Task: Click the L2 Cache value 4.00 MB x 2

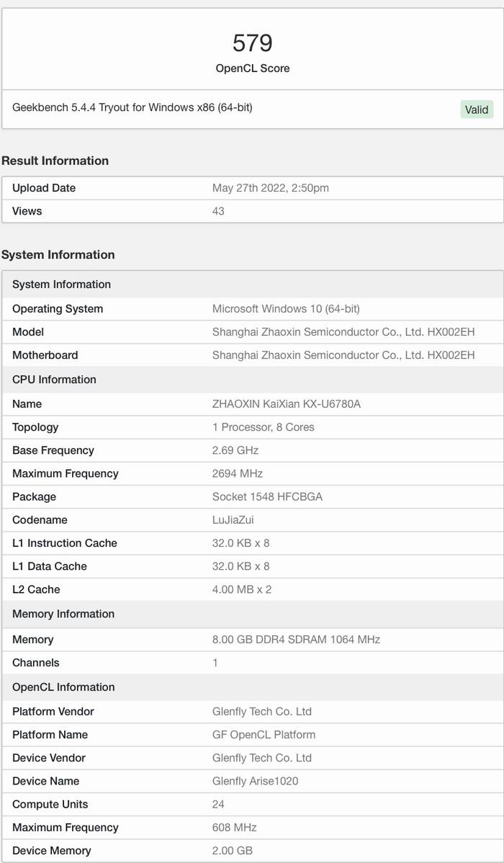Action: pyautogui.click(x=242, y=589)
